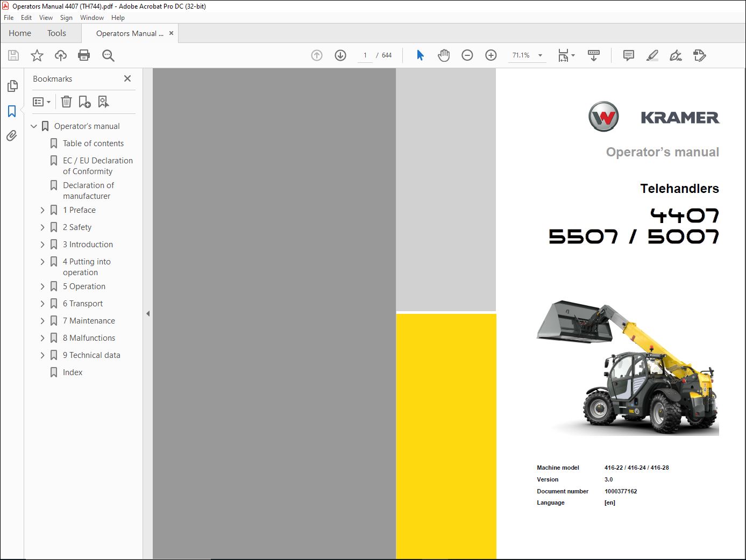746x560 pixels.
Task: Open the bookmark options dropdown menu
Action: click(x=41, y=102)
